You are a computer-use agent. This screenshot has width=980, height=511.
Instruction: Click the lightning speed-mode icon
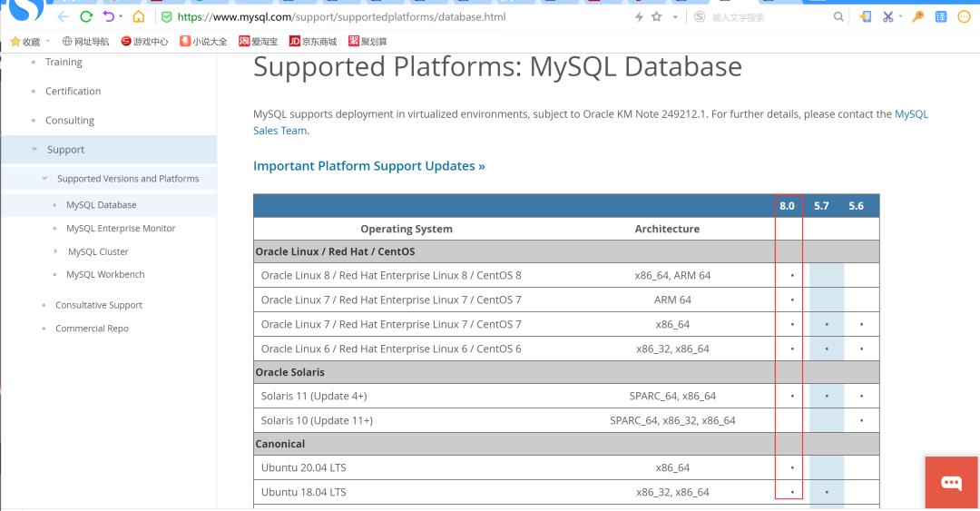click(639, 17)
